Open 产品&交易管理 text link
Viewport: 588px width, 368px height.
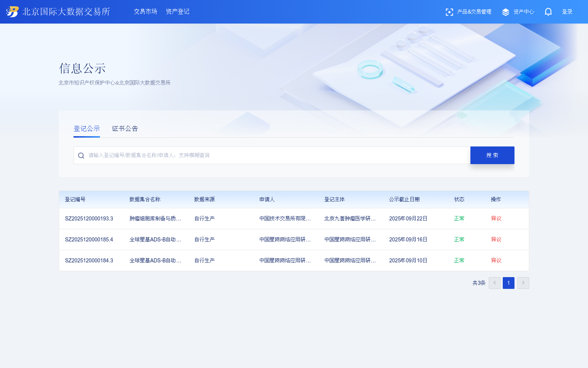click(474, 12)
